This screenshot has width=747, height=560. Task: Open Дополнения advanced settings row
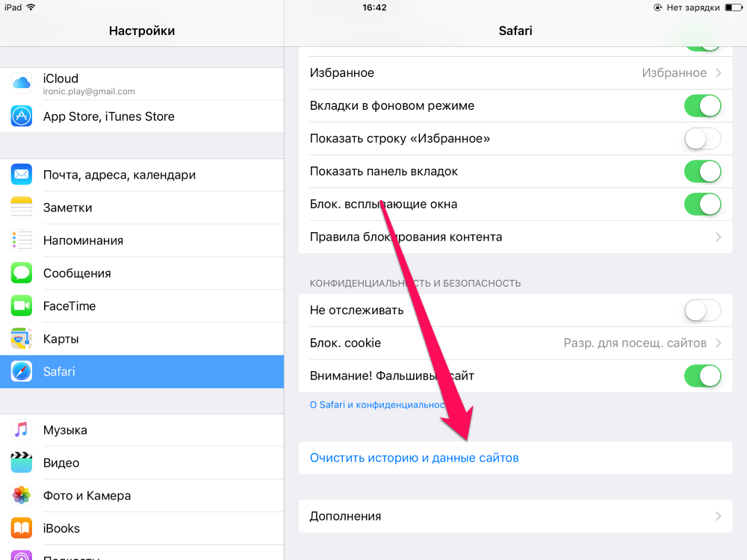[x=515, y=516]
